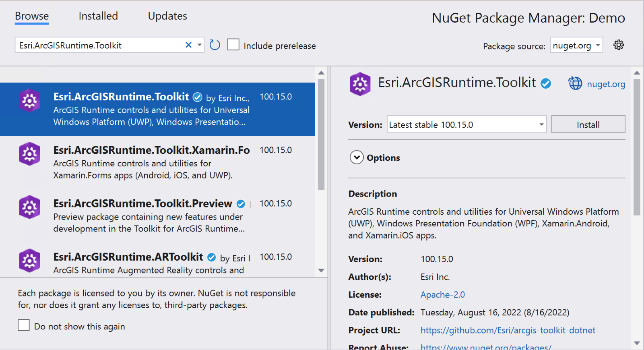
Task: Check the Do not show this again box
Action: [x=24, y=325]
